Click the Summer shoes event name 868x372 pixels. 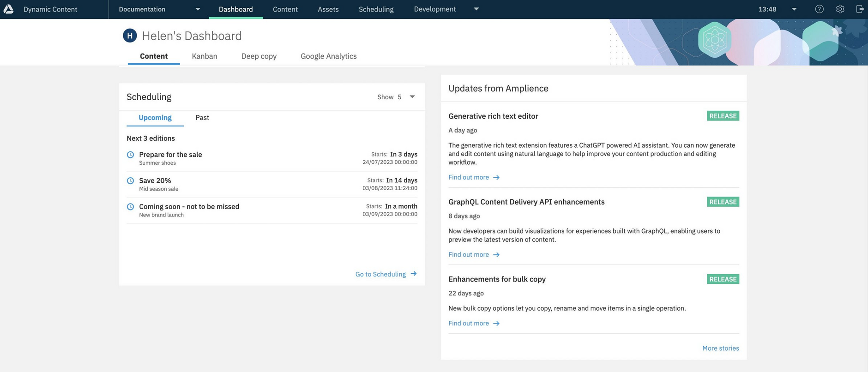[157, 163]
